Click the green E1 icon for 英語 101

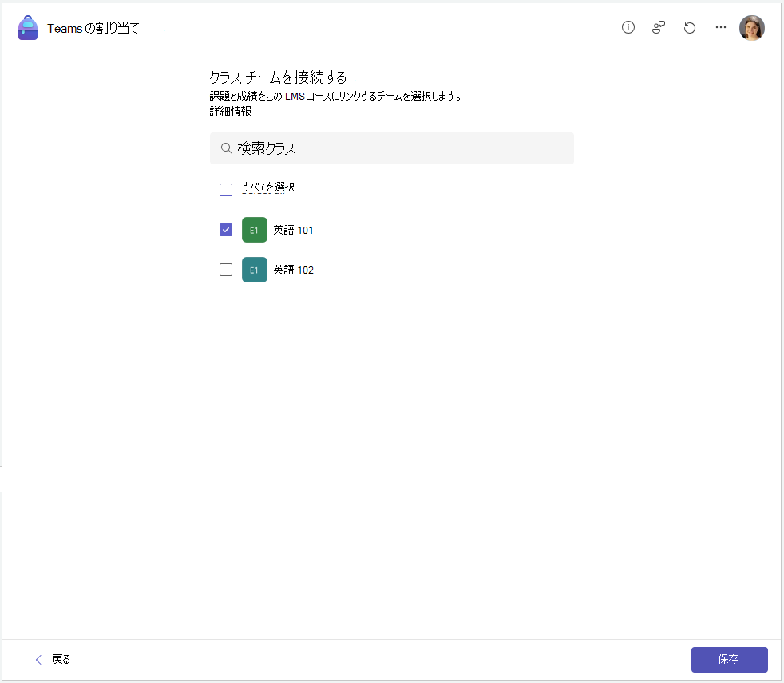coord(255,230)
